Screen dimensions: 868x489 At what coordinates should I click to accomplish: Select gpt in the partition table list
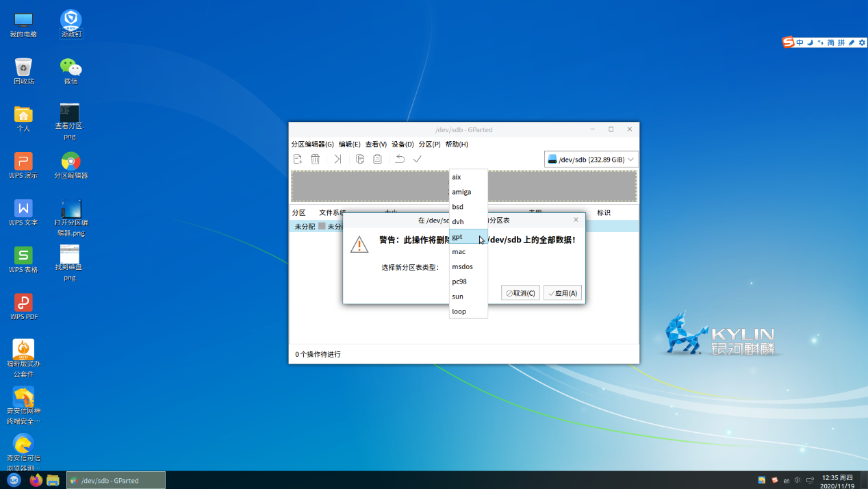click(x=457, y=237)
